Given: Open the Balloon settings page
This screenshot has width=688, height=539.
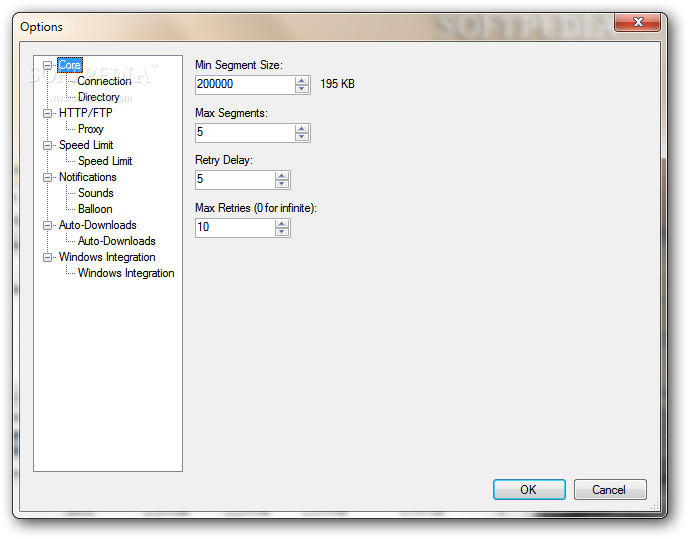Looking at the screenshot, I should 95,209.
